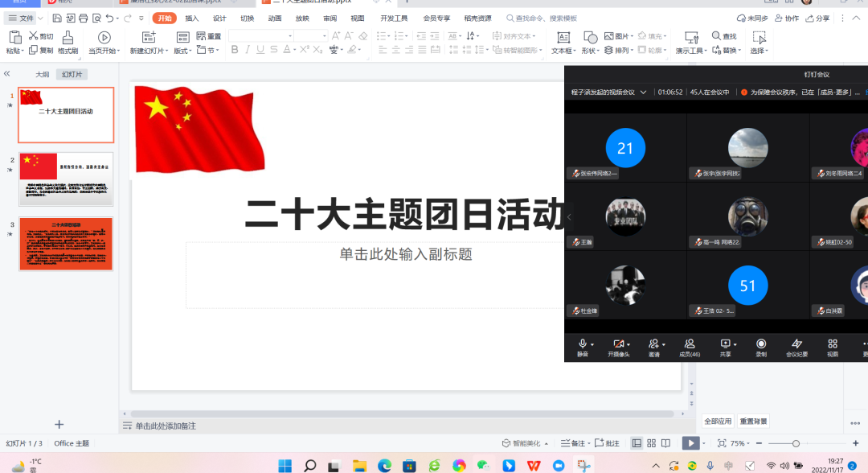This screenshot has width=868, height=473.
Task: Click the Record (录制) icon in meeting
Action: [761, 343]
